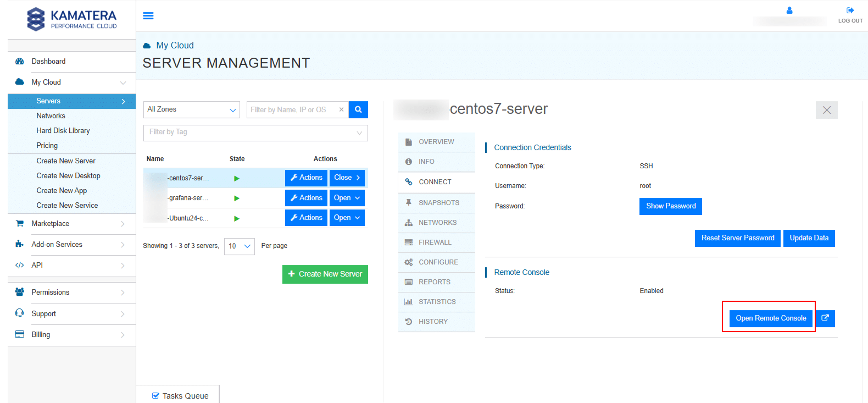This screenshot has width=868, height=403.
Task: Select the grafana server row name
Action: 188,198
